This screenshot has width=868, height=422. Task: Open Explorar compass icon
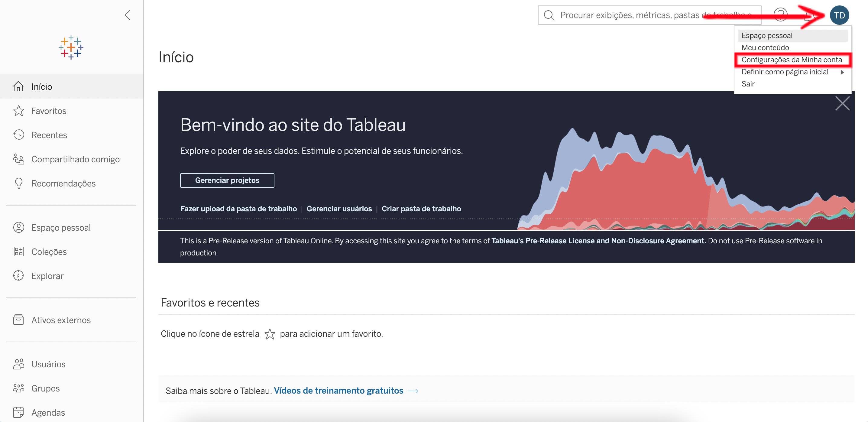point(18,276)
